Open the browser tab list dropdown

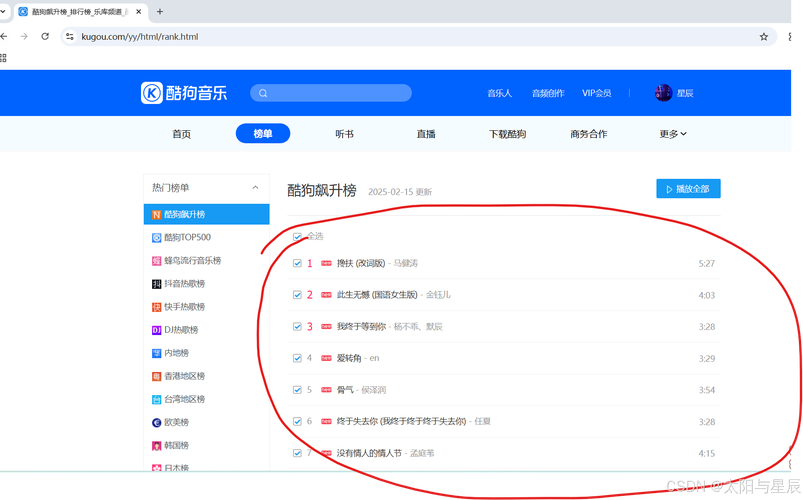click(x=3, y=11)
